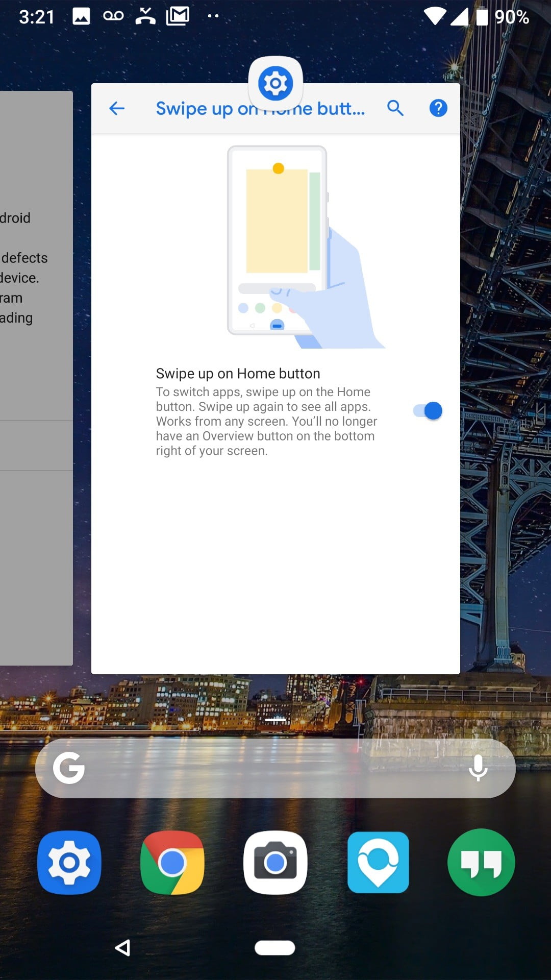Viewport: 551px width, 980px height.
Task: Tap the 'Swipe up on Home button' setting title
Action: click(x=238, y=374)
